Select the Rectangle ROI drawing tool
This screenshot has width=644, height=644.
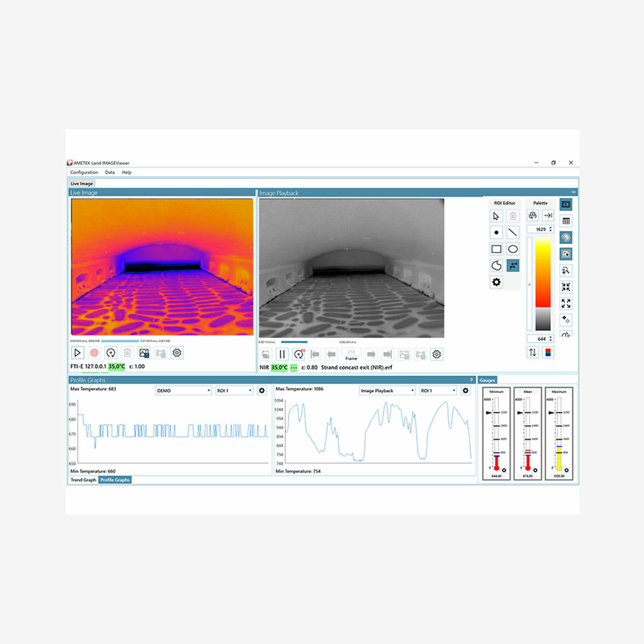coord(496,249)
